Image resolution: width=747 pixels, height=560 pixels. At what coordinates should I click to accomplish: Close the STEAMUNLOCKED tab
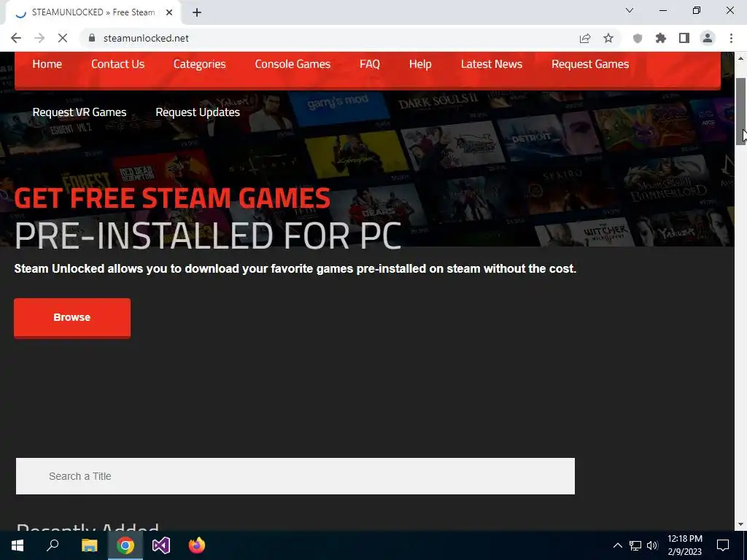pos(169,12)
